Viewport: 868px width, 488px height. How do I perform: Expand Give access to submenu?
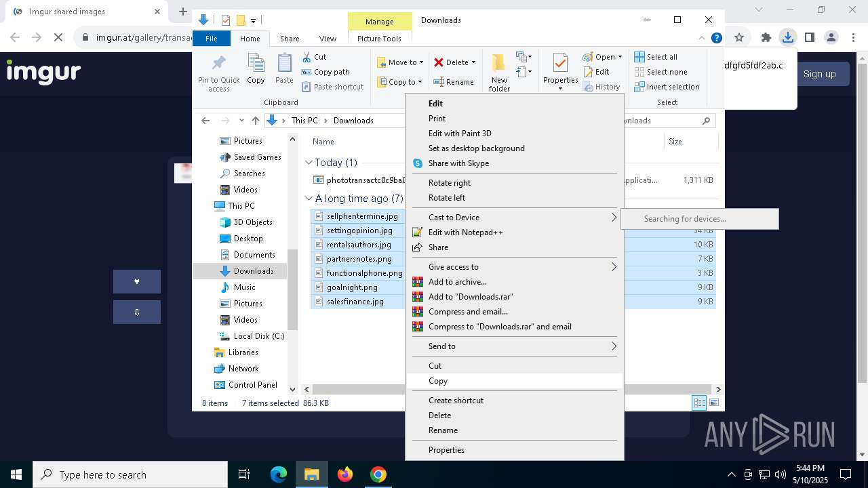[514, 267]
